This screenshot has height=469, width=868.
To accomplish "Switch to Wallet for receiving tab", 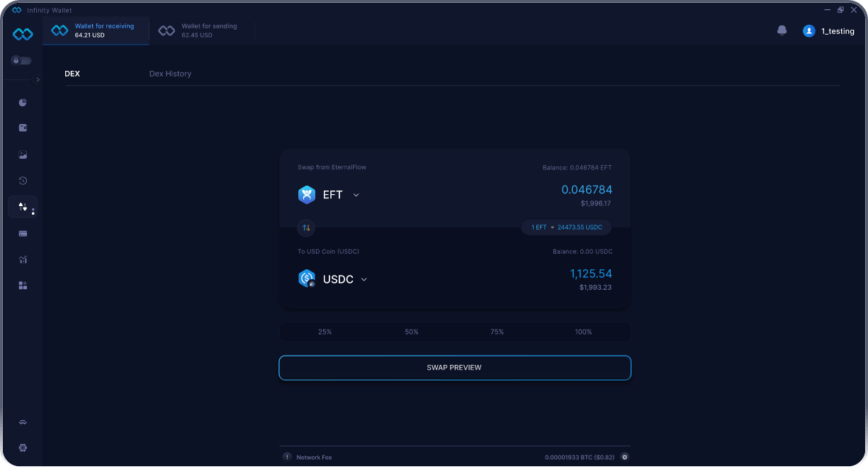I will click(96, 30).
